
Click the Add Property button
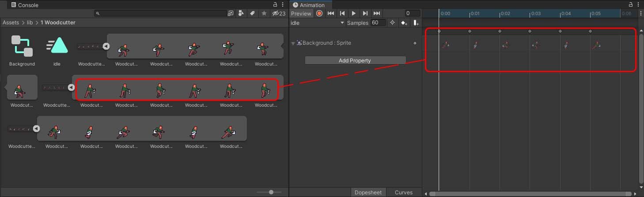pyautogui.click(x=355, y=60)
